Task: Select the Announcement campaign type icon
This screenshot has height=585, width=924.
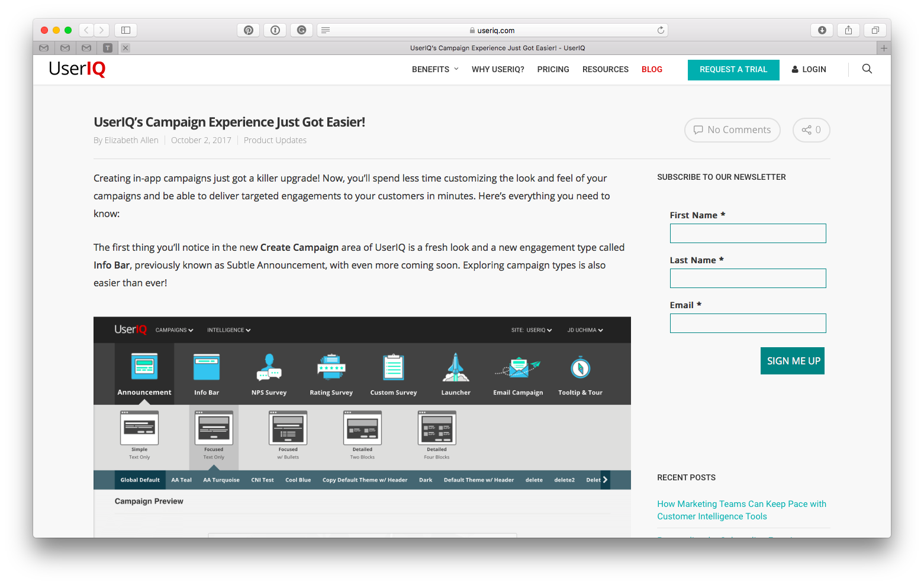Action: point(143,367)
